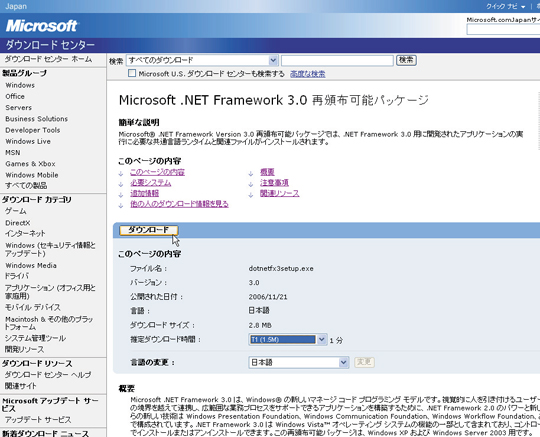Open 関連サイト in download resources

click(x=20, y=386)
